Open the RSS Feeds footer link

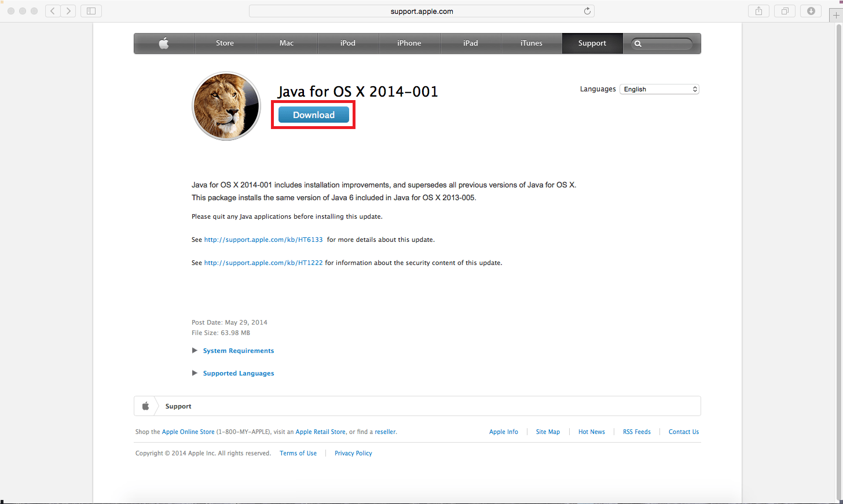637,432
